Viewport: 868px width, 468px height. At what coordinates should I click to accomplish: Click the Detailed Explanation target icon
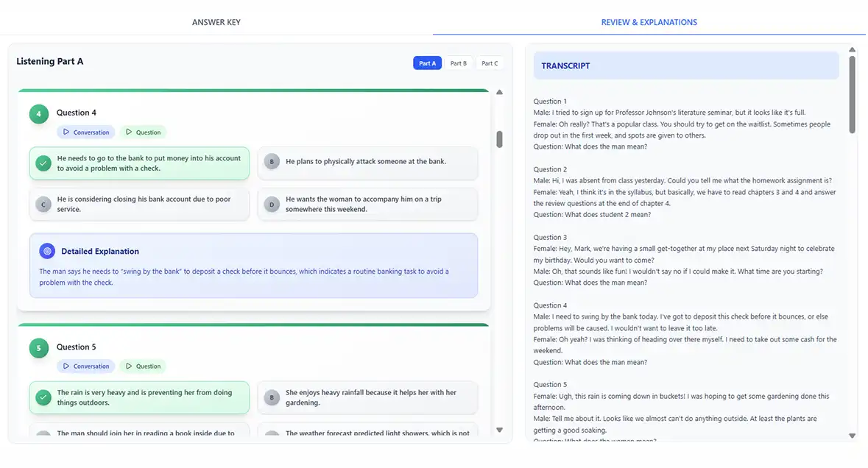click(x=47, y=252)
